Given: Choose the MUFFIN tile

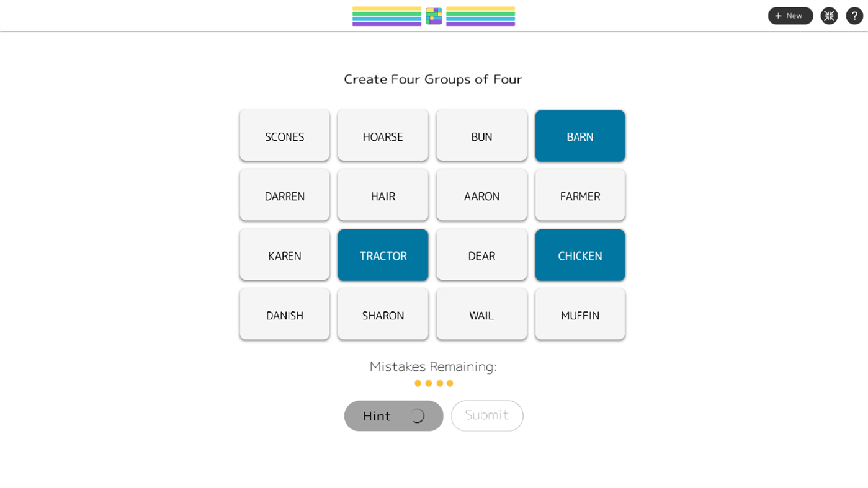Looking at the screenshot, I should [x=579, y=315].
